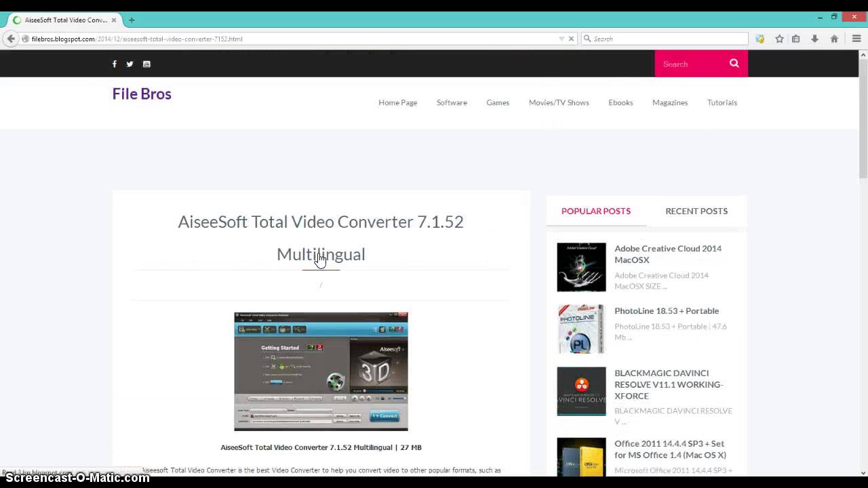Go to the browser Home icon
The width and height of the screenshot is (868, 488).
click(834, 39)
